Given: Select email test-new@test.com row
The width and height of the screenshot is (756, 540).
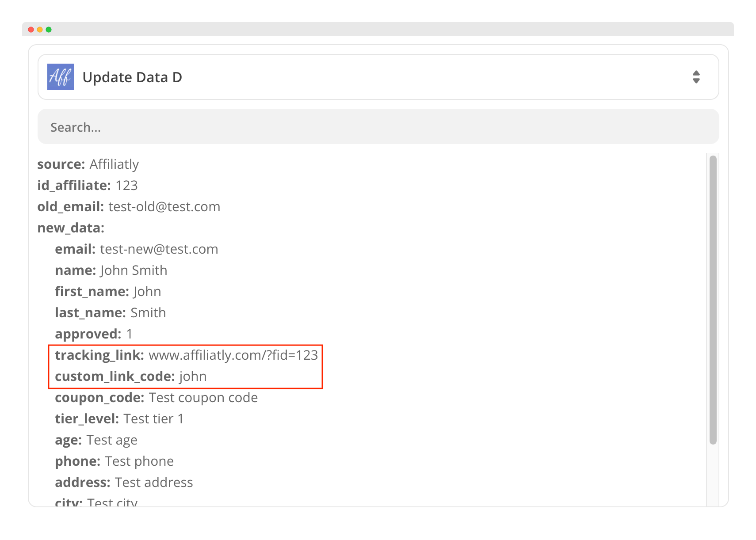Looking at the screenshot, I should coord(137,249).
